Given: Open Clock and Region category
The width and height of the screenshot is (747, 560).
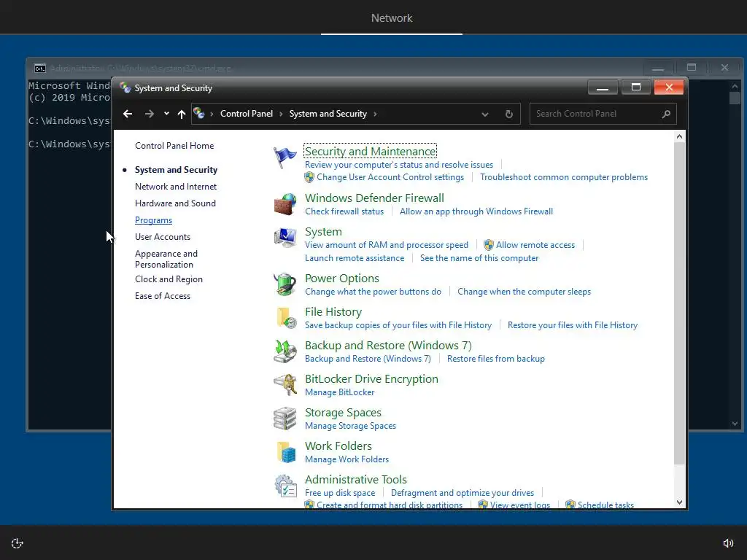Looking at the screenshot, I should pos(169,279).
